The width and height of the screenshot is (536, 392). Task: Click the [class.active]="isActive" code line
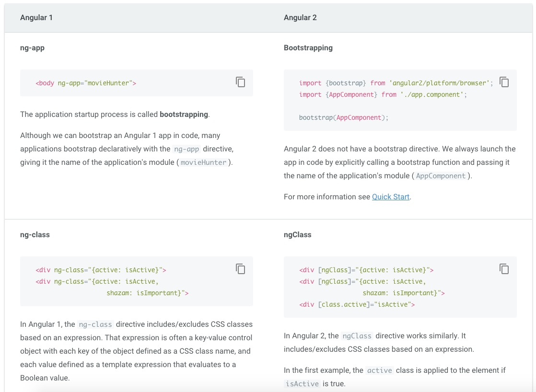pos(357,304)
